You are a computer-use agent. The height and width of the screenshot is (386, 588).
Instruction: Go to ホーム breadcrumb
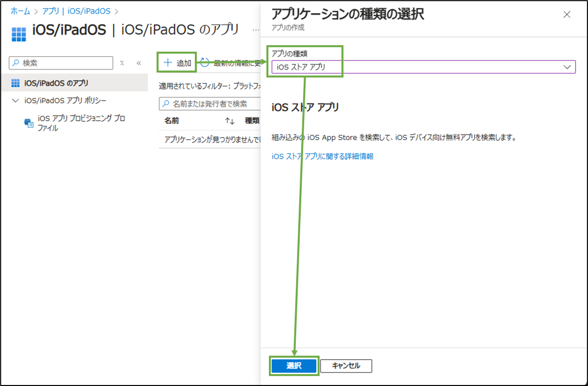click(x=20, y=11)
